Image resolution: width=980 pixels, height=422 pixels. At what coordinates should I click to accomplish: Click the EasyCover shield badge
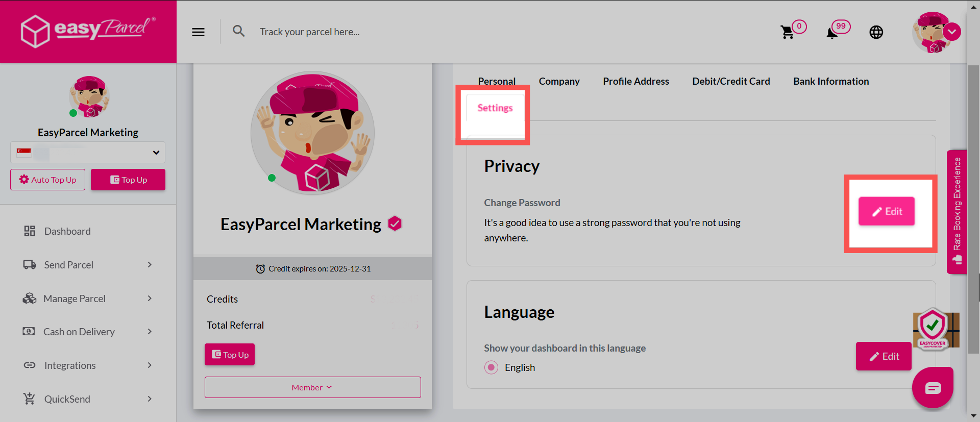pyautogui.click(x=933, y=329)
